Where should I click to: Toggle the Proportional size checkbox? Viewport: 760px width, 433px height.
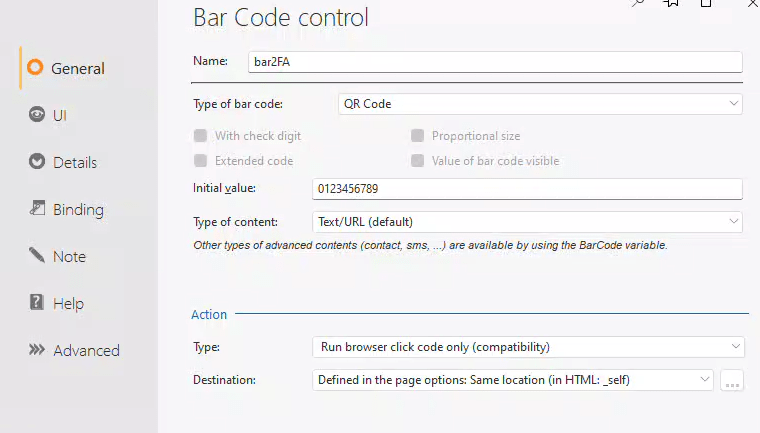[x=417, y=136]
